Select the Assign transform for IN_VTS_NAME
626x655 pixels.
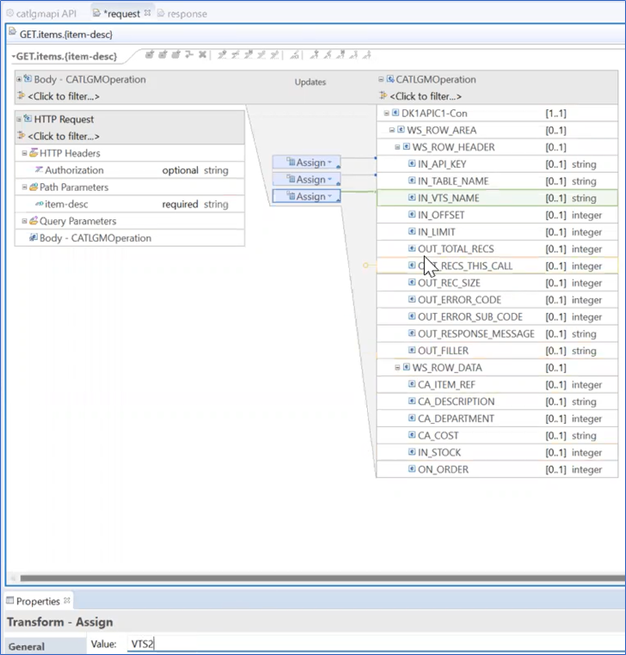pos(306,196)
